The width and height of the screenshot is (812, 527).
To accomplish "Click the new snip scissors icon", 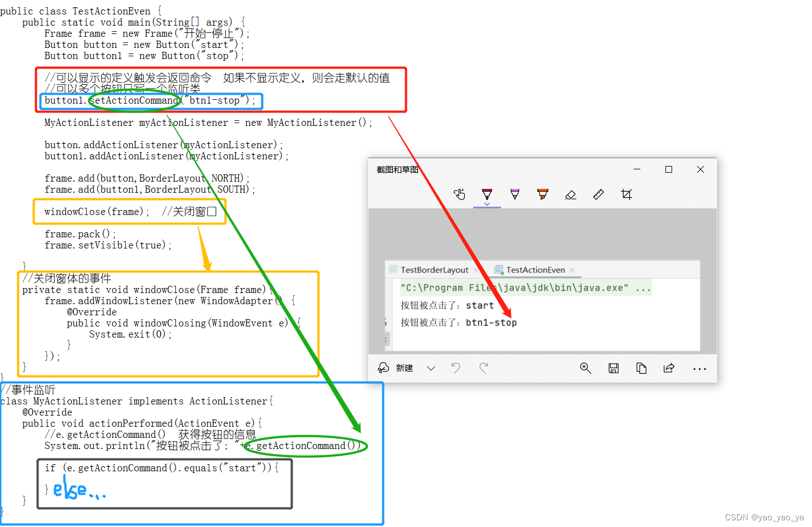I will point(383,368).
